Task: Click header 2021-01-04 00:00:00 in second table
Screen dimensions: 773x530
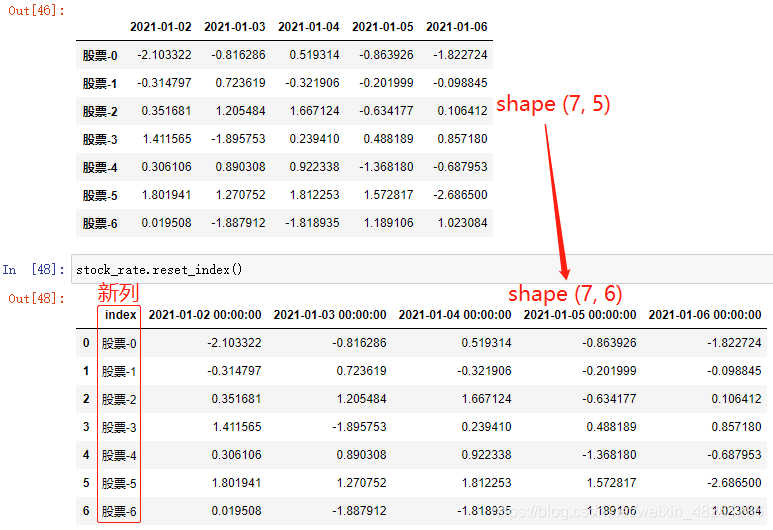Action: tap(455, 315)
